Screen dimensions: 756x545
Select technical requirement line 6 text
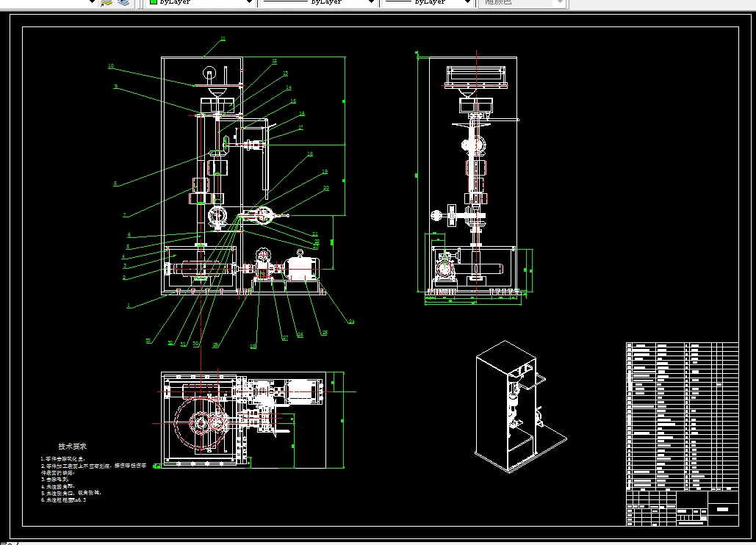click(64, 500)
